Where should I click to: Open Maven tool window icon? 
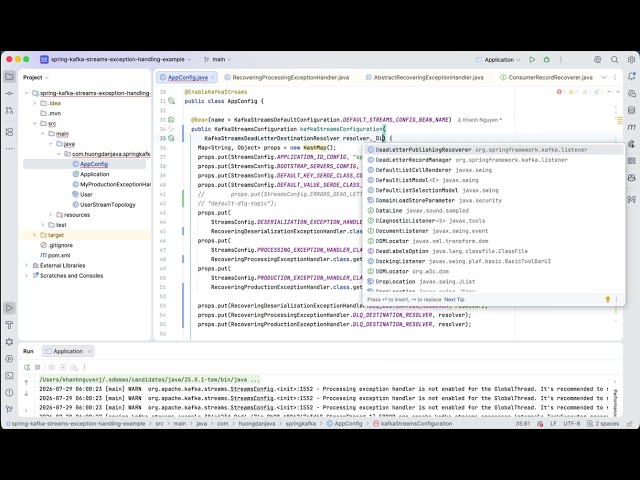pyautogui.click(x=631, y=127)
